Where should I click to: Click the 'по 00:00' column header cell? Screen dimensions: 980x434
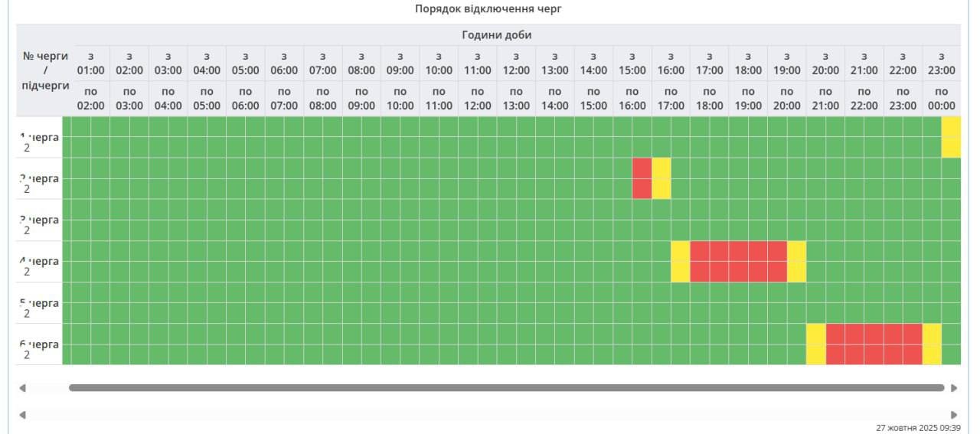click(941, 99)
